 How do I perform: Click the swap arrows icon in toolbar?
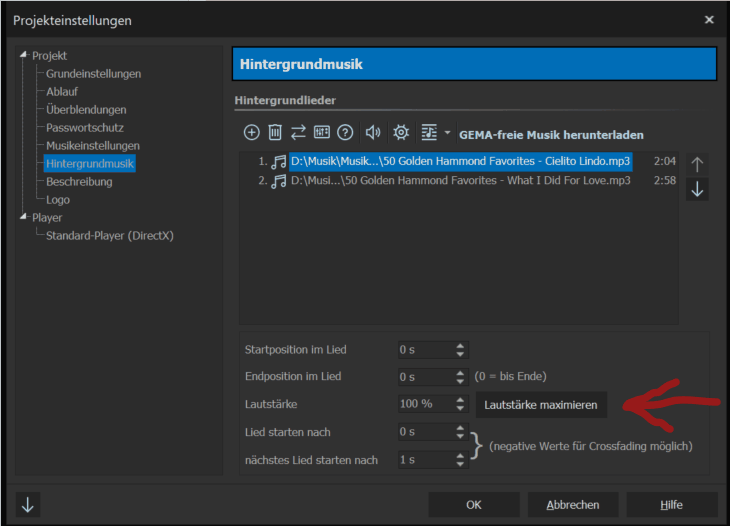tap(298, 132)
